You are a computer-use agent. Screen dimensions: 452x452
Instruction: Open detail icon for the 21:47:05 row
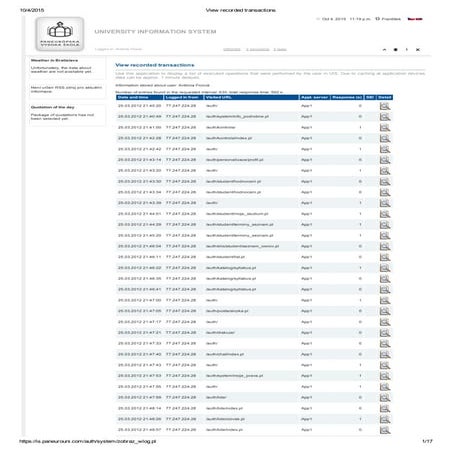coord(385,311)
